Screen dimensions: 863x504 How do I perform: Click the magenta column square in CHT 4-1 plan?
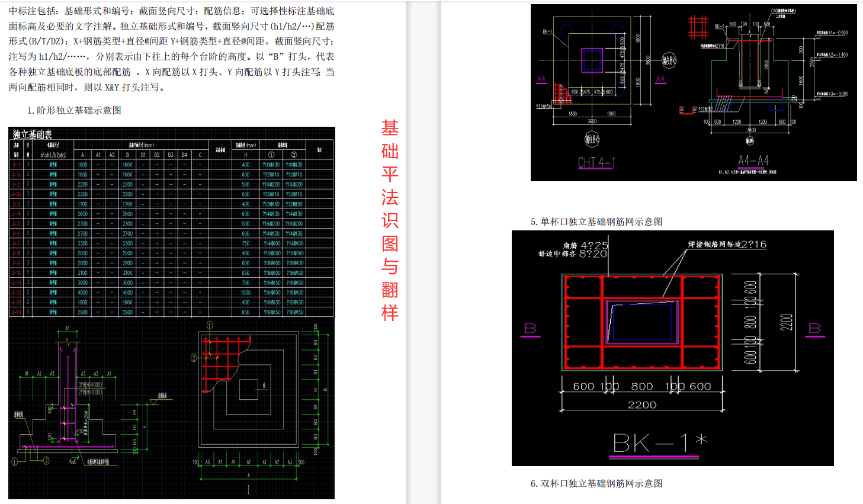(592, 60)
